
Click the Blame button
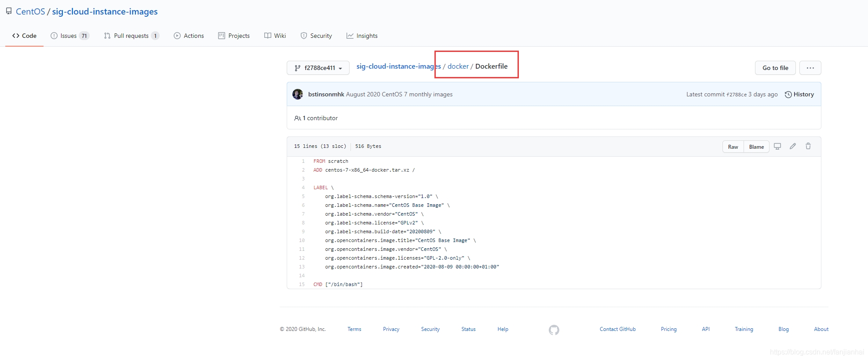pos(756,147)
